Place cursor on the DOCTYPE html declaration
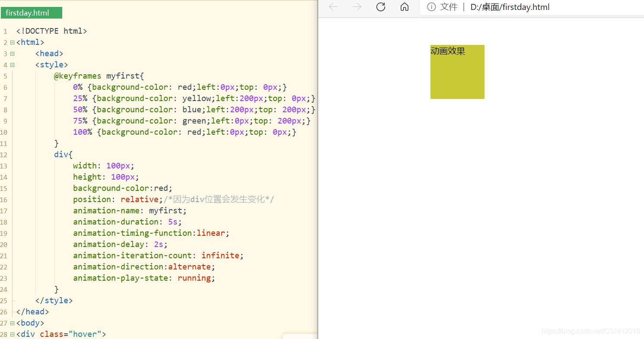This screenshot has height=339, width=644. click(x=52, y=31)
